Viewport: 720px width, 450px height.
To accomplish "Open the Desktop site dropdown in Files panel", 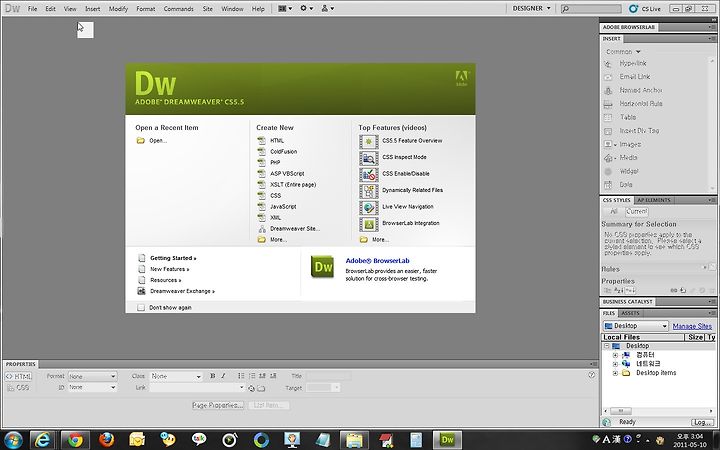I will [636, 326].
